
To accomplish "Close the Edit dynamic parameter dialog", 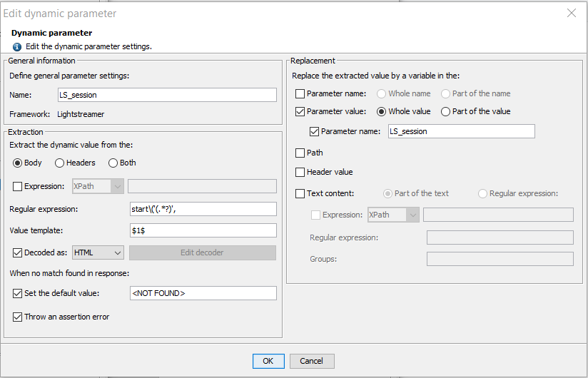I will pos(571,13).
